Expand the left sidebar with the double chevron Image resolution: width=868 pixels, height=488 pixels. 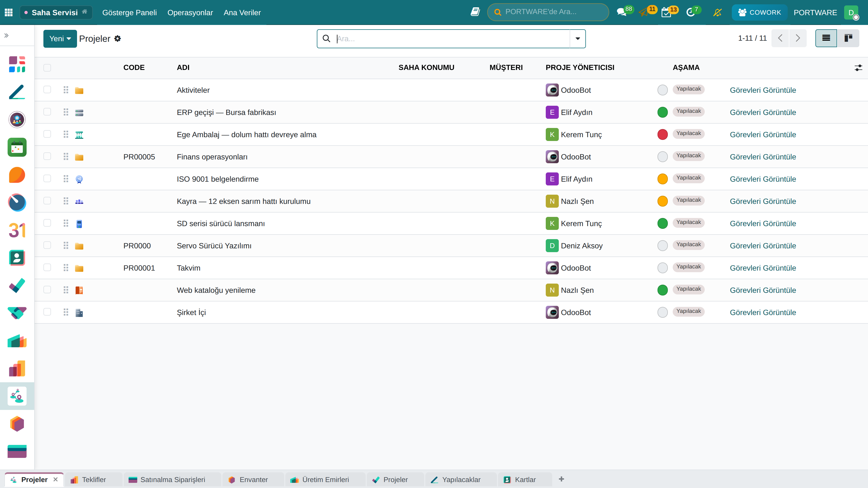(6, 35)
